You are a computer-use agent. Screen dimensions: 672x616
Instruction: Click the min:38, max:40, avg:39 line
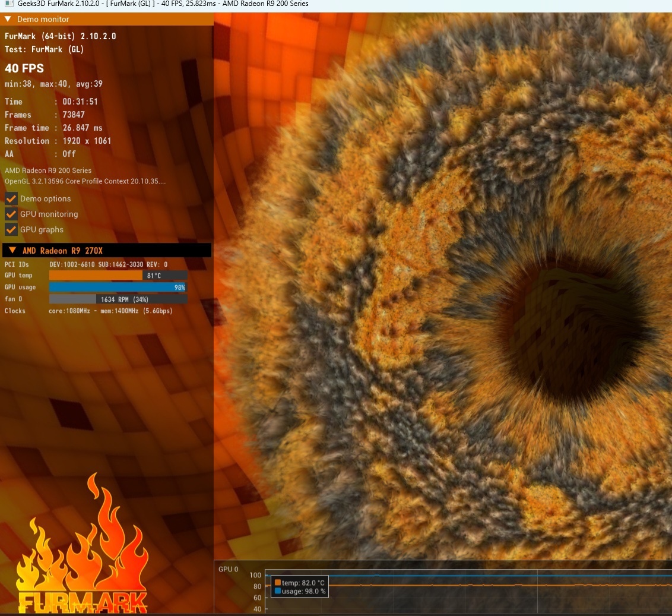point(53,84)
